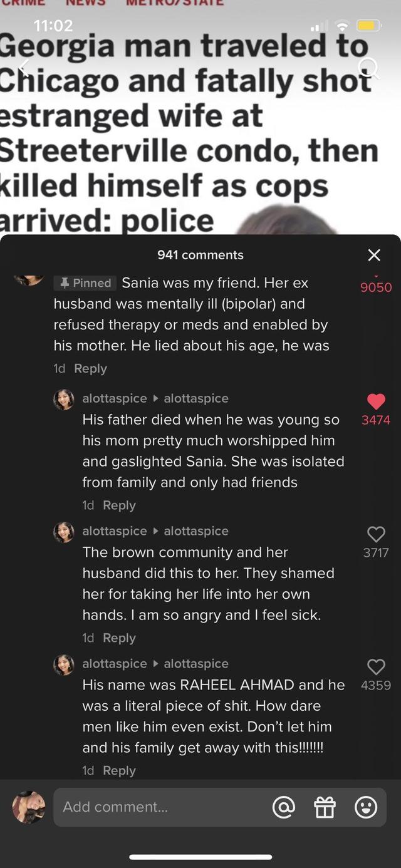Open the gift icon in comment bar
401x868 pixels.
(x=325, y=807)
